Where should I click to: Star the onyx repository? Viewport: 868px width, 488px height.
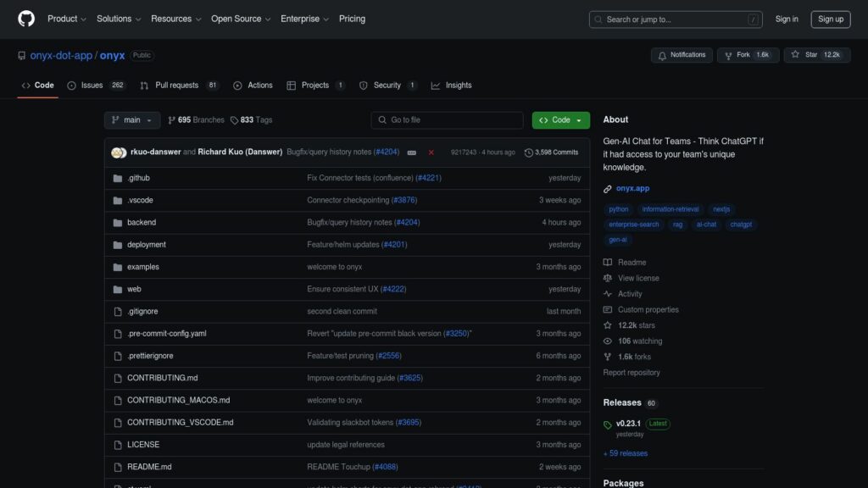[816, 55]
